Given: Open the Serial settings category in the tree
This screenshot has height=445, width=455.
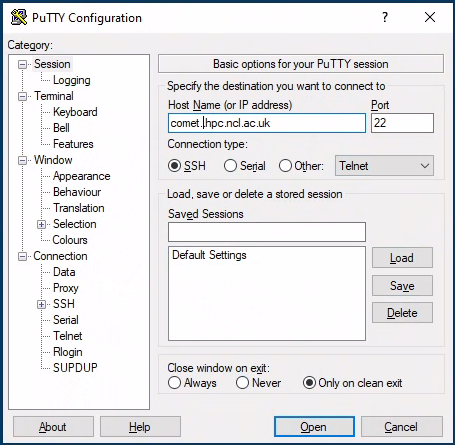Looking at the screenshot, I should tap(66, 320).
